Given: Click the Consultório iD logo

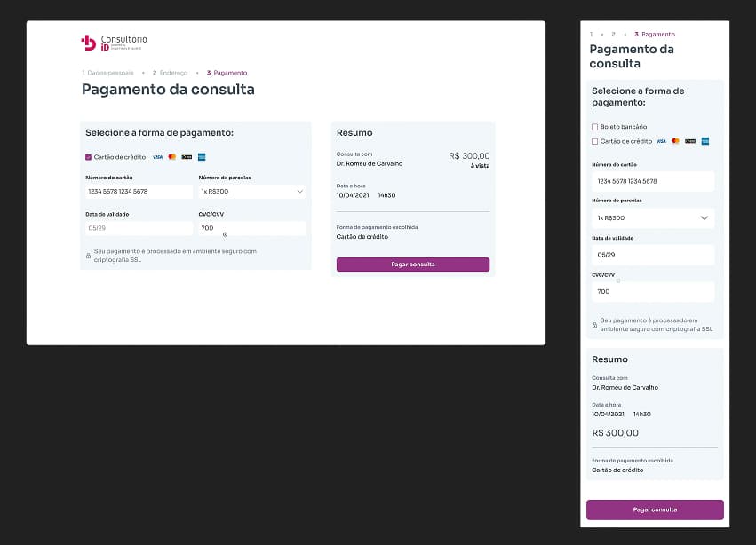Looking at the screenshot, I should (x=114, y=42).
